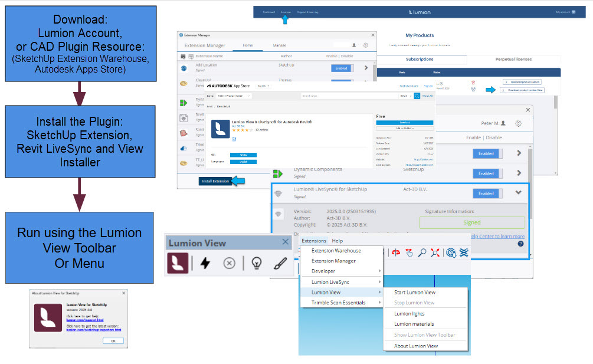Switch to the Manage tab in Extension Manager
593x364 pixels.
click(x=280, y=45)
